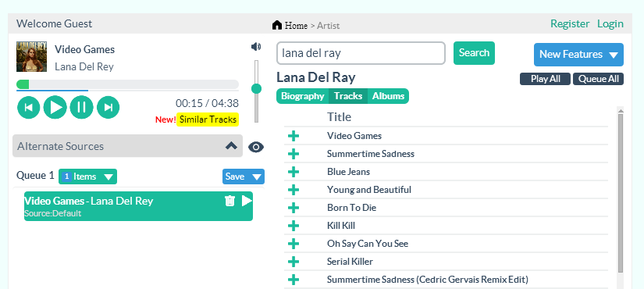Add Kill Kill with plus icon
Screen dimensions: 644x289
(x=294, y=226)
